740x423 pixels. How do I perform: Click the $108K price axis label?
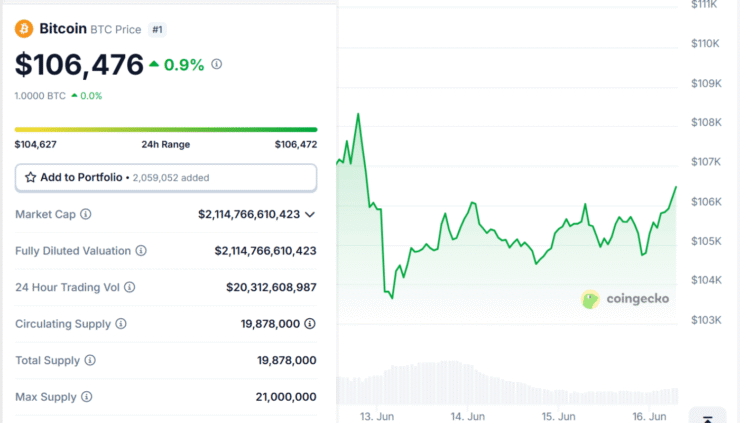[x=706, y=122]
